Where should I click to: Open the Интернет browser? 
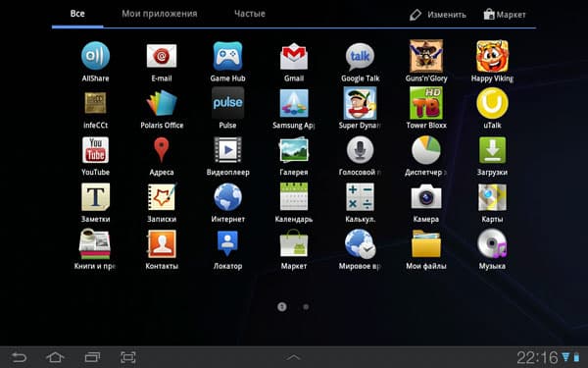tap(227, 197)
